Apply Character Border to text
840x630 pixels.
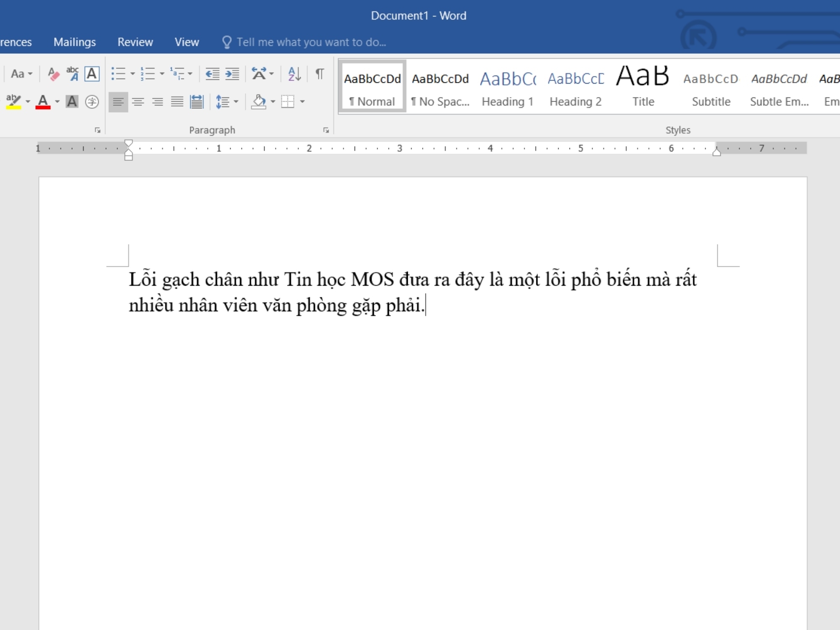click(x=92, y=74)
